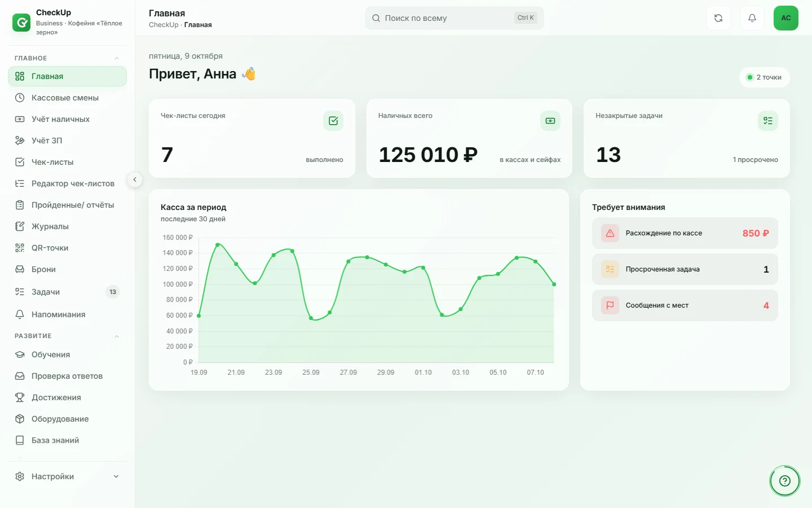Click the 125 010 ₽ cash total
The height and width of the screenshot is (508, 812).
428,155
